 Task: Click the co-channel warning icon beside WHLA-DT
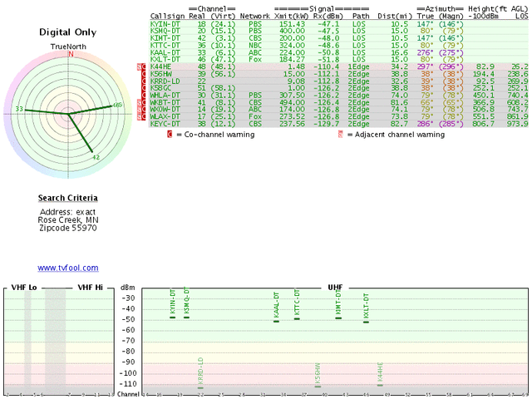[x=144, y=96]
